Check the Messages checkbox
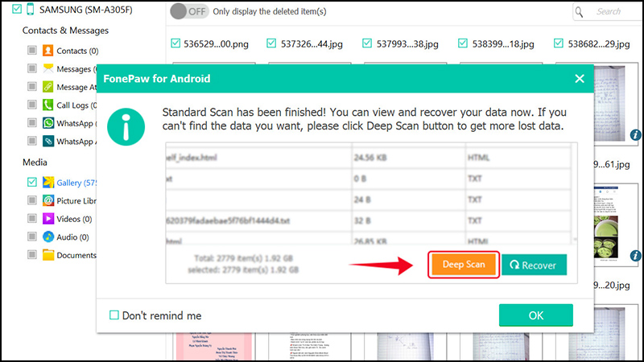The width and height of the screenshot is (644, 362). tap(31, 68)
